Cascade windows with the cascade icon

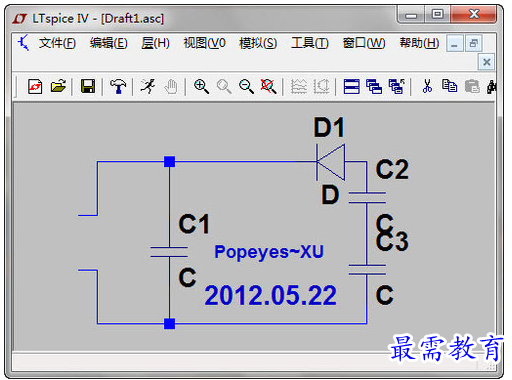[x=374, y=87]
